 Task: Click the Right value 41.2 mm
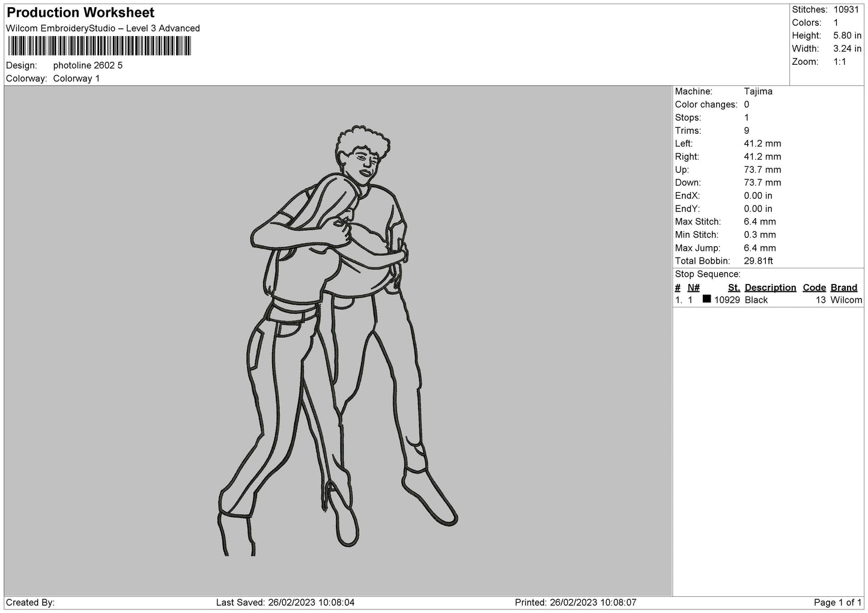(x=762, y=157)
